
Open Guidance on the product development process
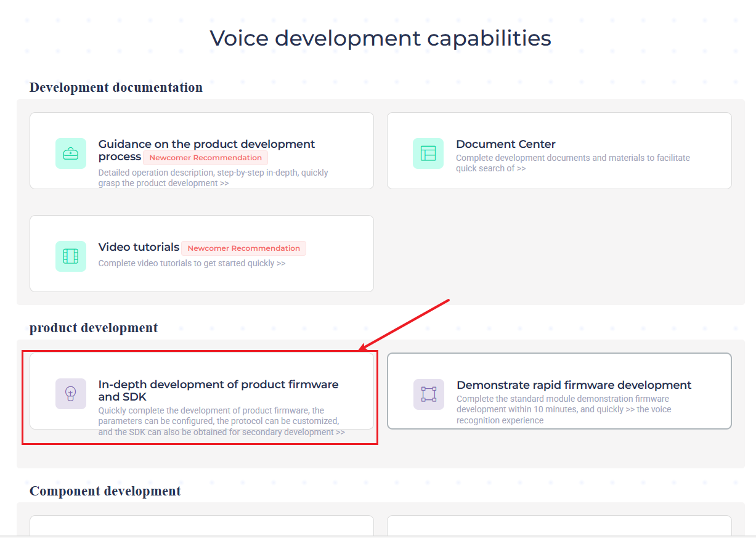point(206,150)
